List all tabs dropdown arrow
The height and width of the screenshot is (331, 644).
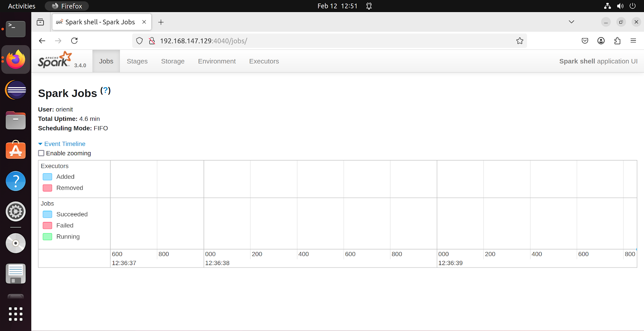pos(571,22)
